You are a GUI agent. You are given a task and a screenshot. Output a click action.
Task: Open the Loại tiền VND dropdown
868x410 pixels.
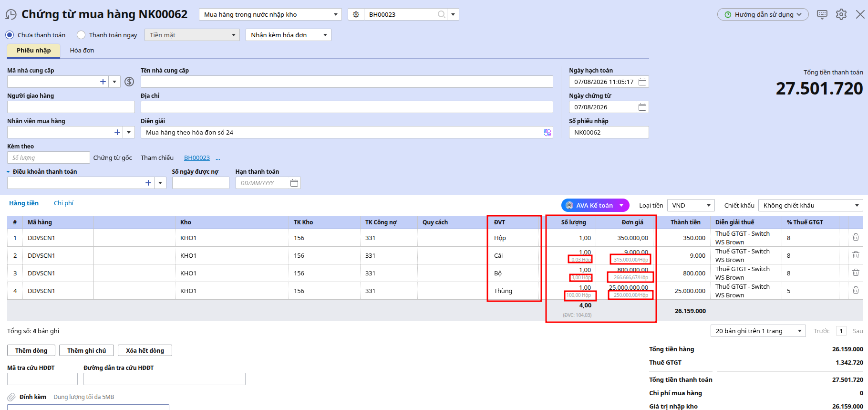[x=691, y=205]
